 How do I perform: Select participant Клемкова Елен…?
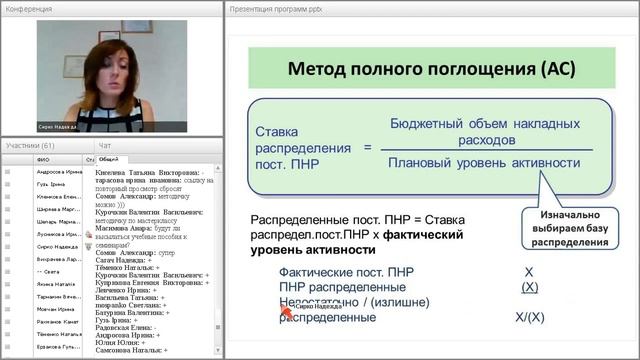pos(58,197)
